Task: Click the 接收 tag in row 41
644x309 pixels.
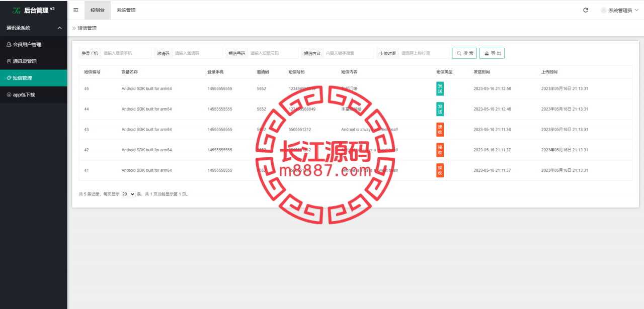Action: pyautogui.click(x=440, y=170)
